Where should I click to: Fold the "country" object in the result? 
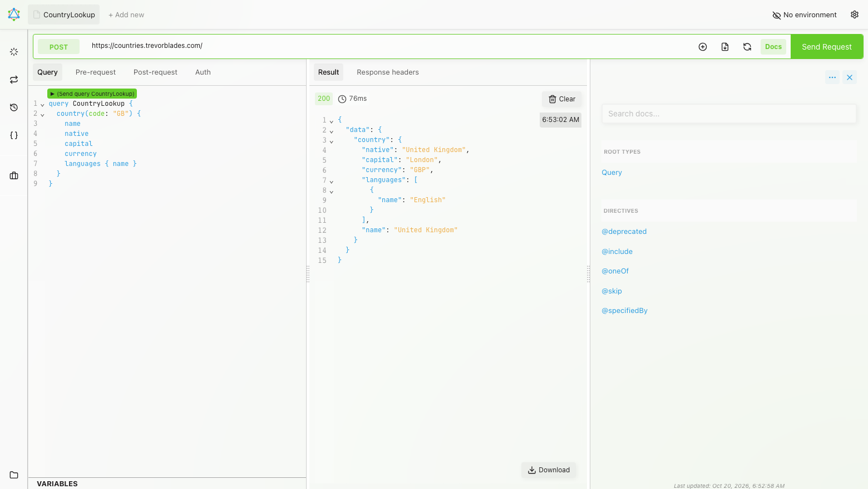[332, 141]
